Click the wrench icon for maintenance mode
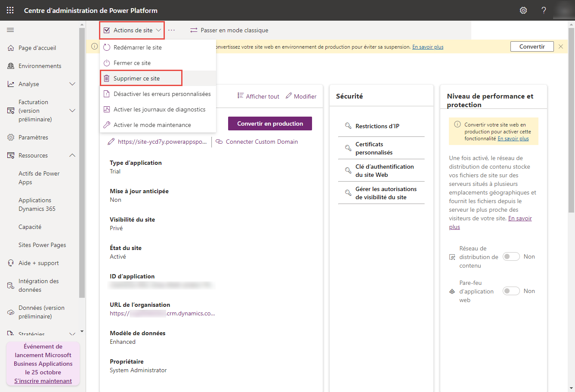 point(107,125)
